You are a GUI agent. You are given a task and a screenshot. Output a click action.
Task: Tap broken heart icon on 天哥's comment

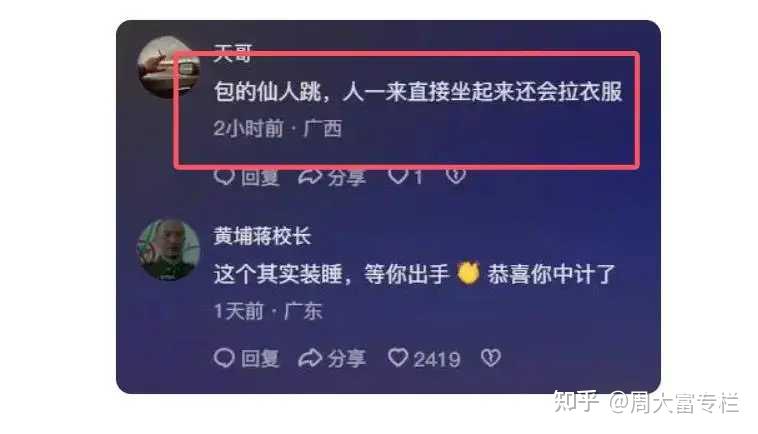(x=455, y=176)
